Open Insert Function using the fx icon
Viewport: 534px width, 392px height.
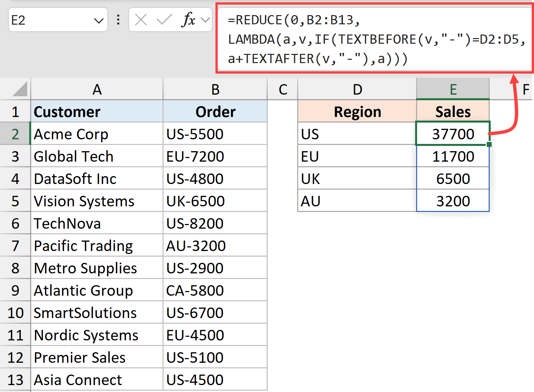[188, 20]
